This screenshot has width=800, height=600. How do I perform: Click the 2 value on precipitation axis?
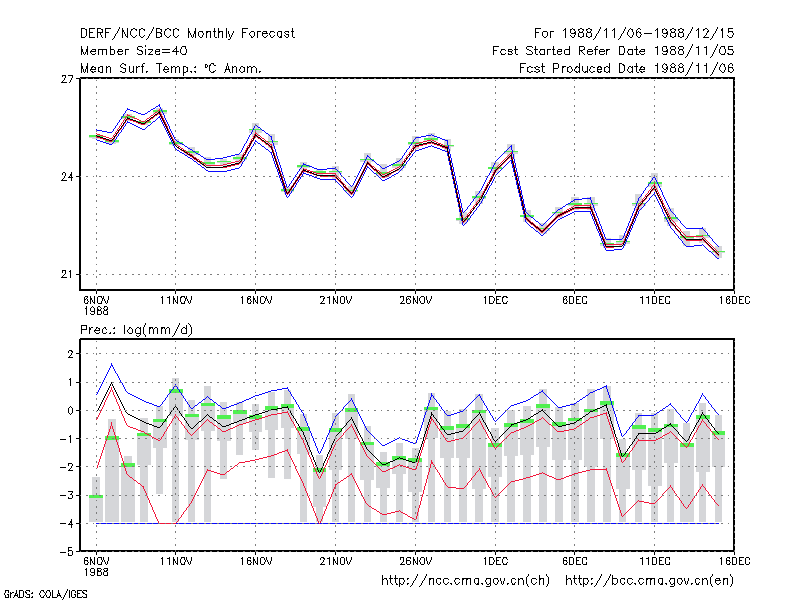tap(71, 354)
